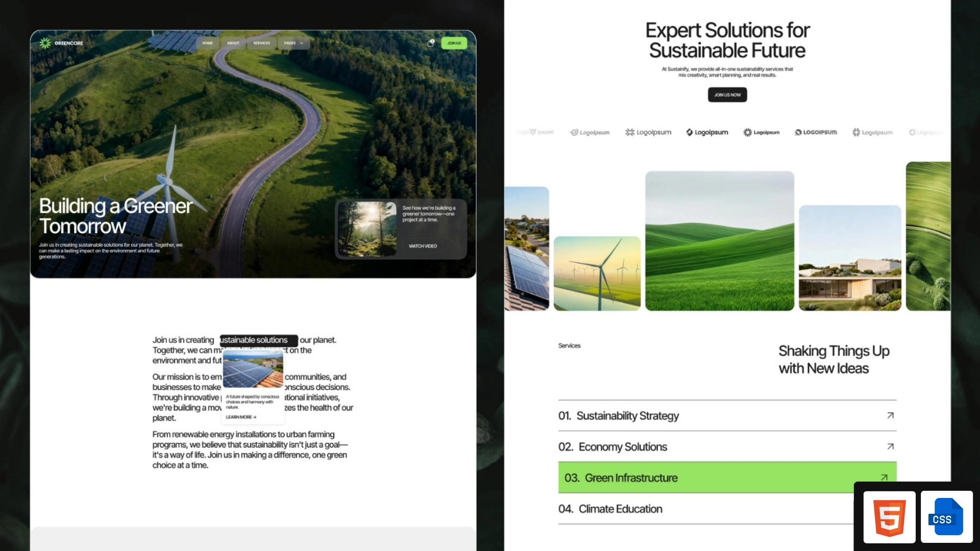Viewport: 980px width, 551px height.
Task: Click the highlighted 'sustainable solutions' text
Action: tap(259, 340)
